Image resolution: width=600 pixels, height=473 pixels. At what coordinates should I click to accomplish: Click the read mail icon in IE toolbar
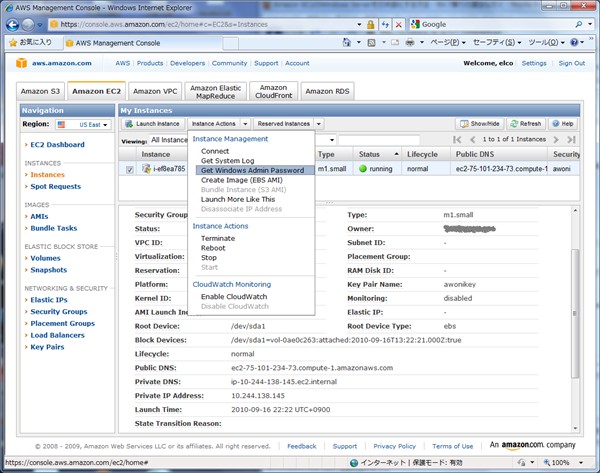tap(395, 42)
